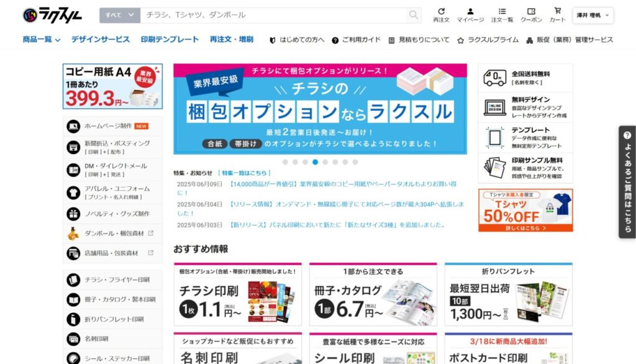636x364 pixels.
Task: Expand the 商品一覧 menu
Action: [x=42, y=39]
